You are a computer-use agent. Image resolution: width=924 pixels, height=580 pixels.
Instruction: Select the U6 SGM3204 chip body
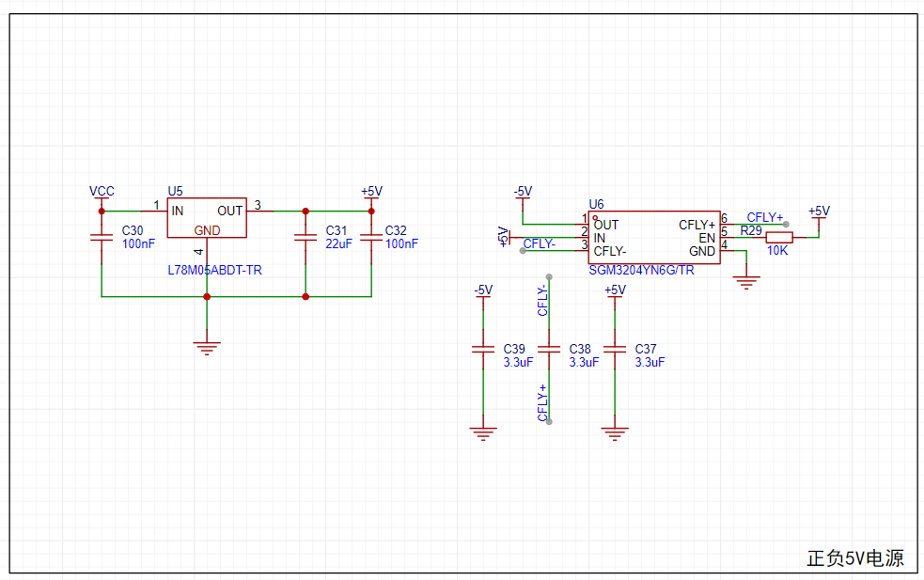[653, 238]
